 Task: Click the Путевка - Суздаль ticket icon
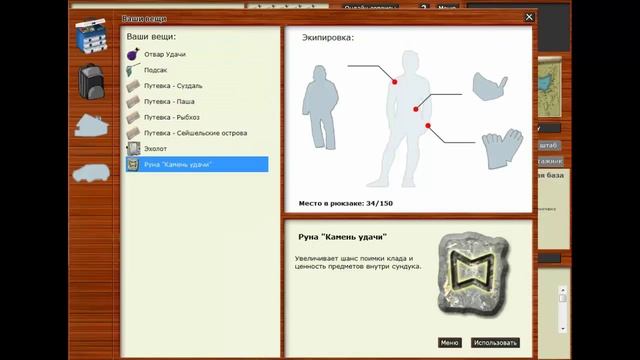[x=133, y=86]
